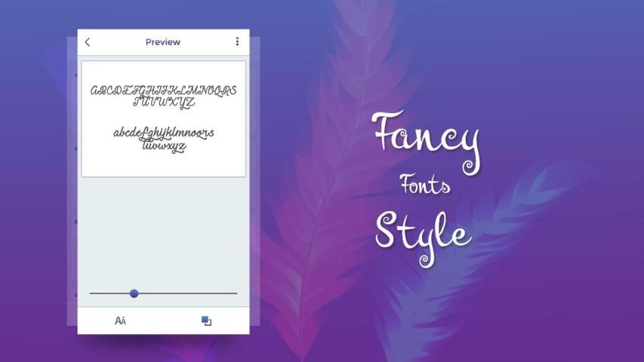Click the far right end of slider
The image size is (644, 362).
[x=236, y=293]
